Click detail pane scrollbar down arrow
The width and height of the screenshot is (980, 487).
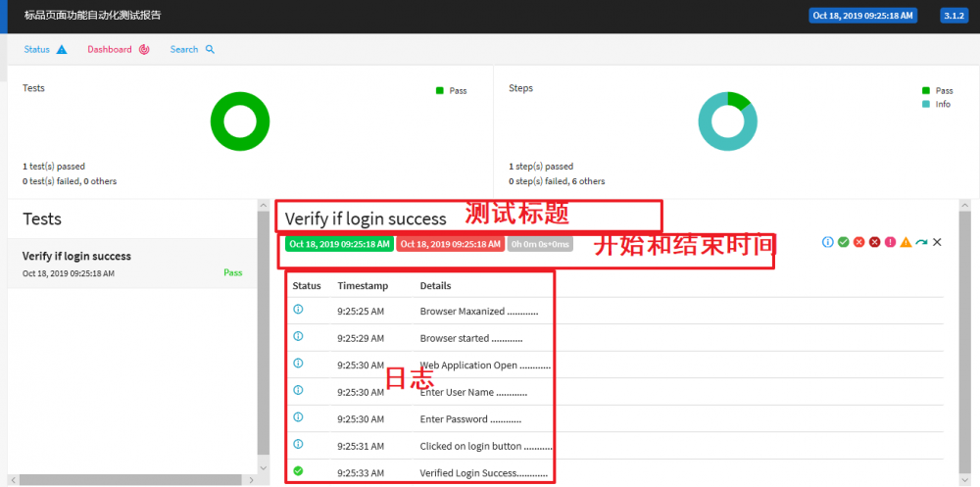click(965, 480)
